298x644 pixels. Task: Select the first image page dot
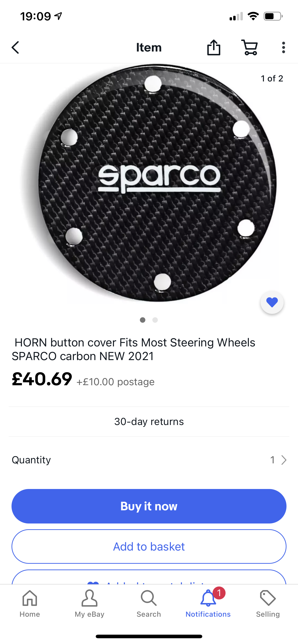(143, 320)
